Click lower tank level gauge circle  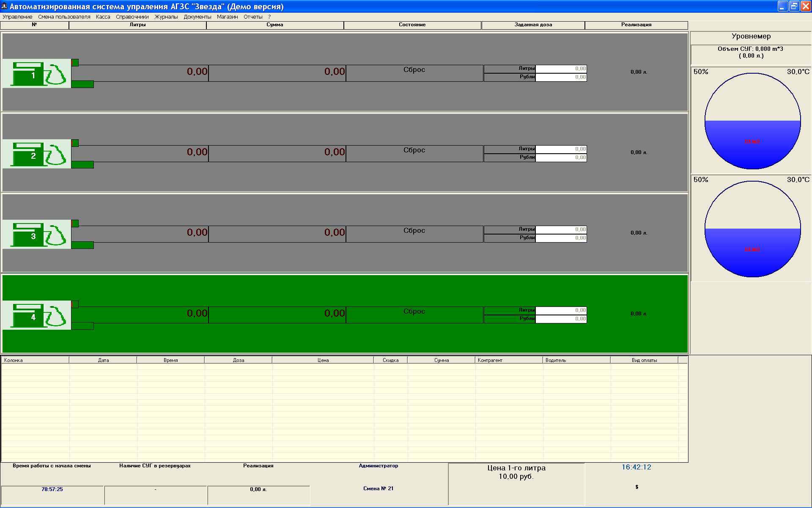point(752,229)
